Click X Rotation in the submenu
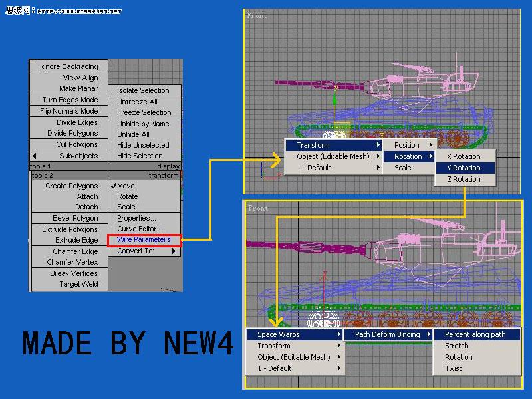Viewport: 532px width, 399px height. tap(464, 156)
